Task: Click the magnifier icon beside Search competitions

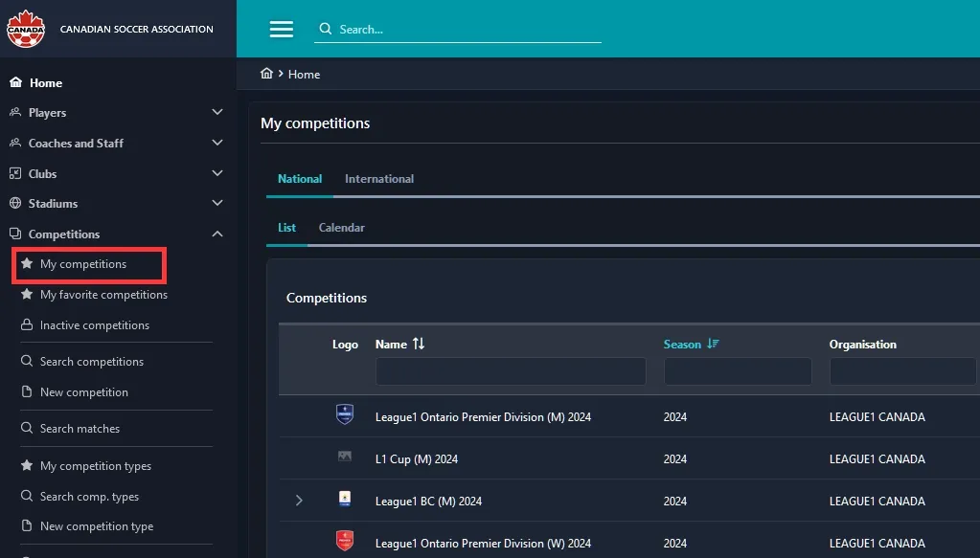Action: (x=27, y=361)
